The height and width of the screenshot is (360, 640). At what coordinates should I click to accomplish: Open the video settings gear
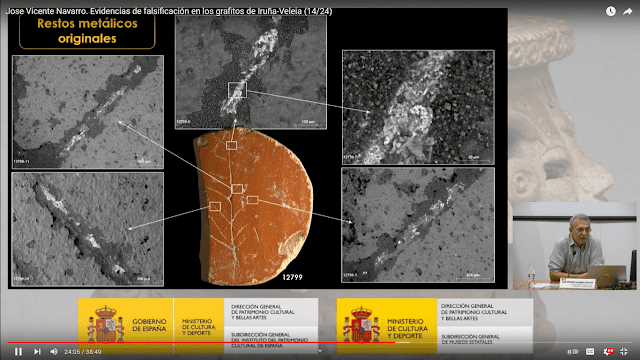coord(608,351)
